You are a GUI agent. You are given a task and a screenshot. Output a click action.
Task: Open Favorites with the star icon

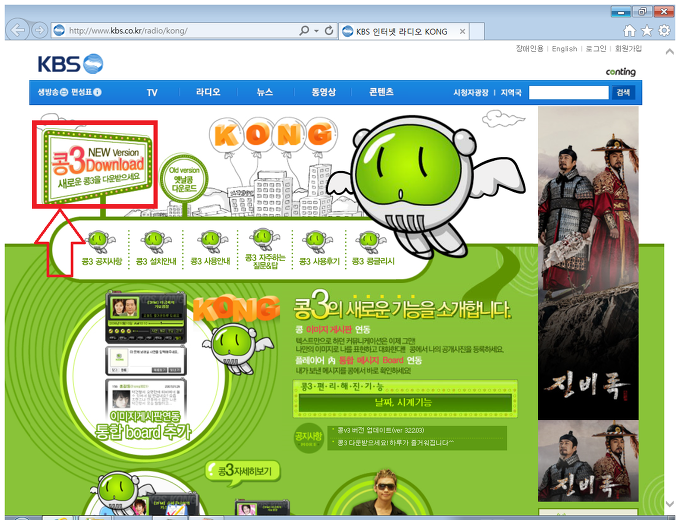pyautogui.click(x=647, y=31)
